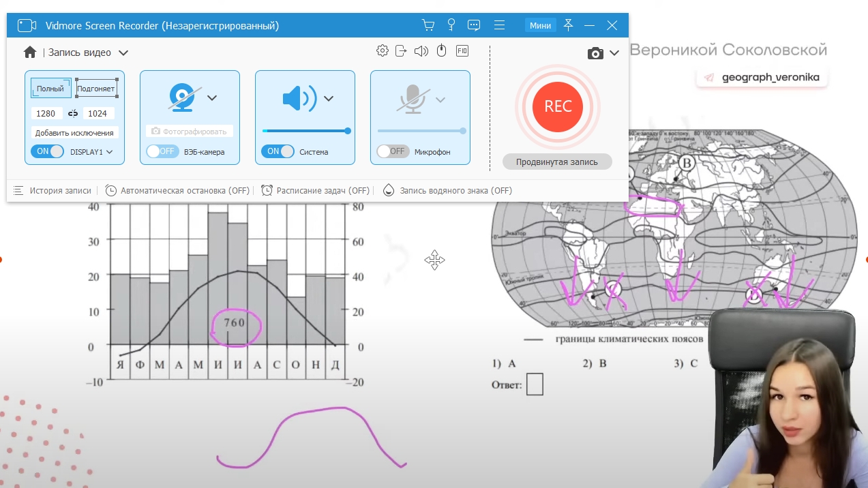Edit the height field 1024
The height and width of the screenshot is (488, 868).
click(98, 114)
